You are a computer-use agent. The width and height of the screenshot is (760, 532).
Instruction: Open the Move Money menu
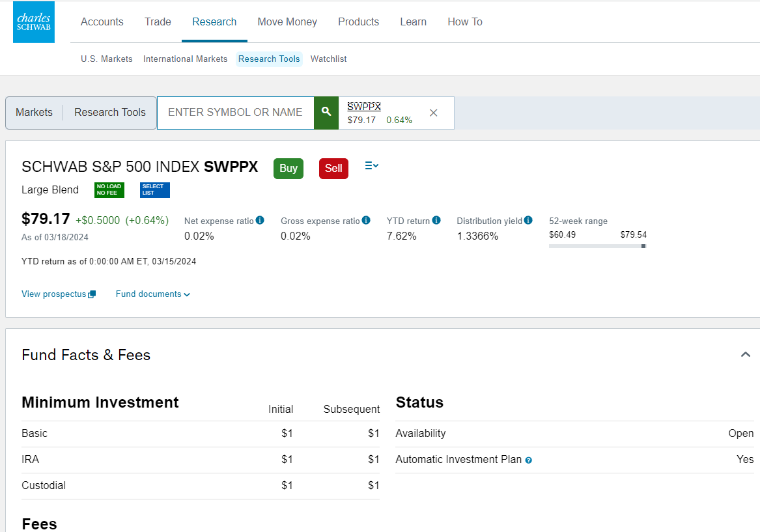(287, 21)
